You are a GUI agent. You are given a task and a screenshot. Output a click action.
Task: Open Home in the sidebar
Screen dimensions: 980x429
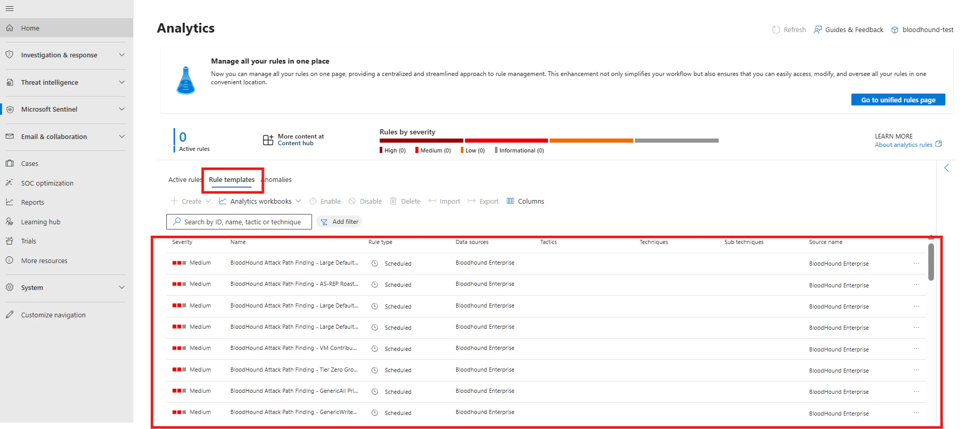click(67, 28)
